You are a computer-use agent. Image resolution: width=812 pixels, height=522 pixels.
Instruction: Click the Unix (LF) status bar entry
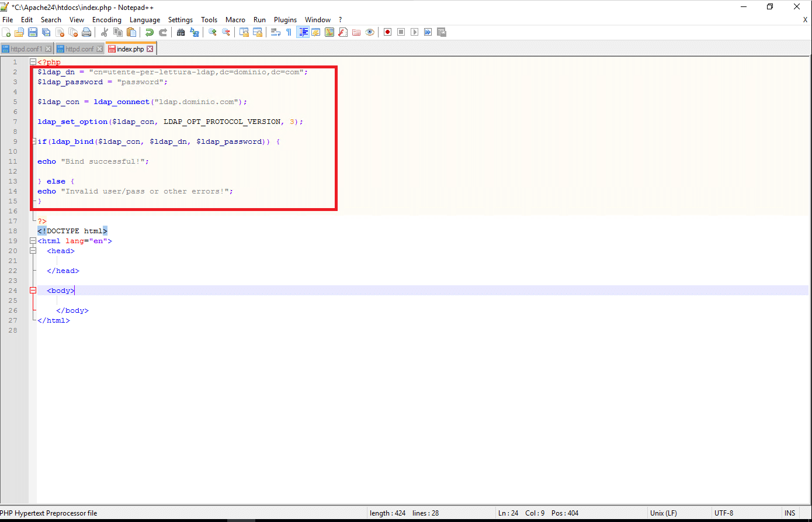663,513
